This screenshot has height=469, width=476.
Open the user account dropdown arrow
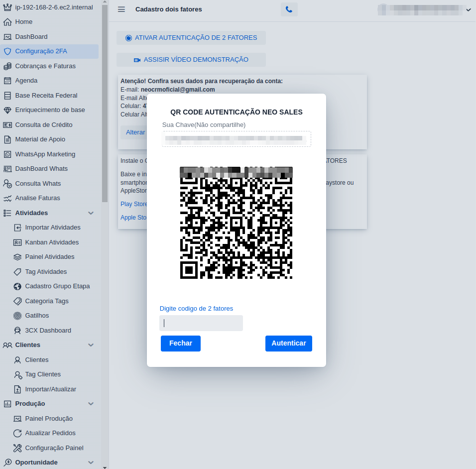click(x=469, y=10)
